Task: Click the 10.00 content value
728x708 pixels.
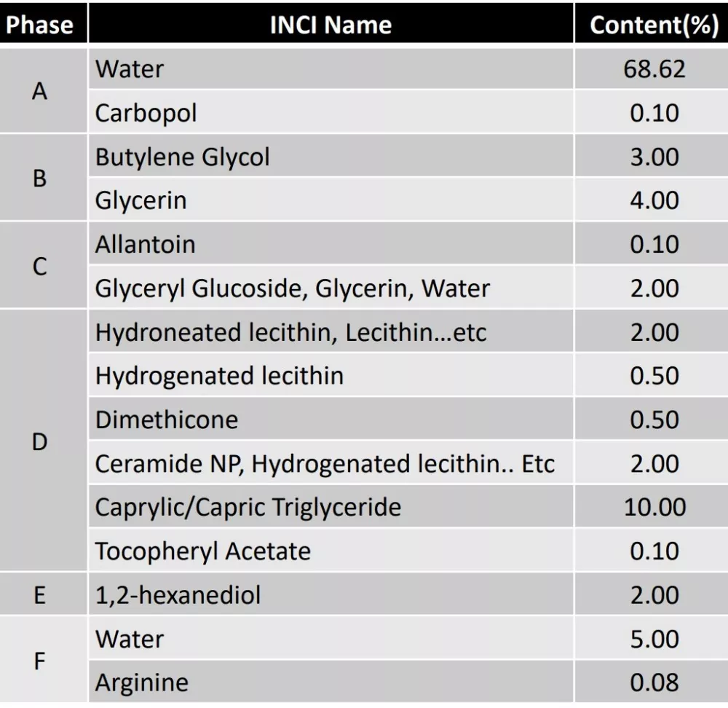Action: click(x=654, y=507)
